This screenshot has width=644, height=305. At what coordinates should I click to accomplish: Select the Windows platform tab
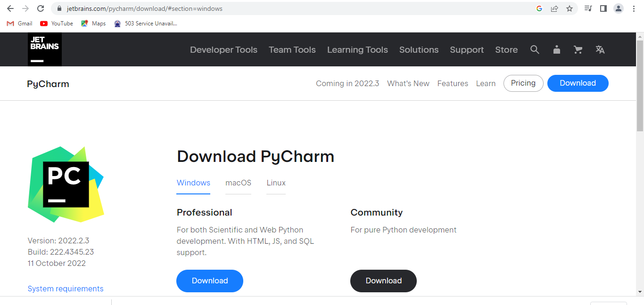click(x=193, y=183)
